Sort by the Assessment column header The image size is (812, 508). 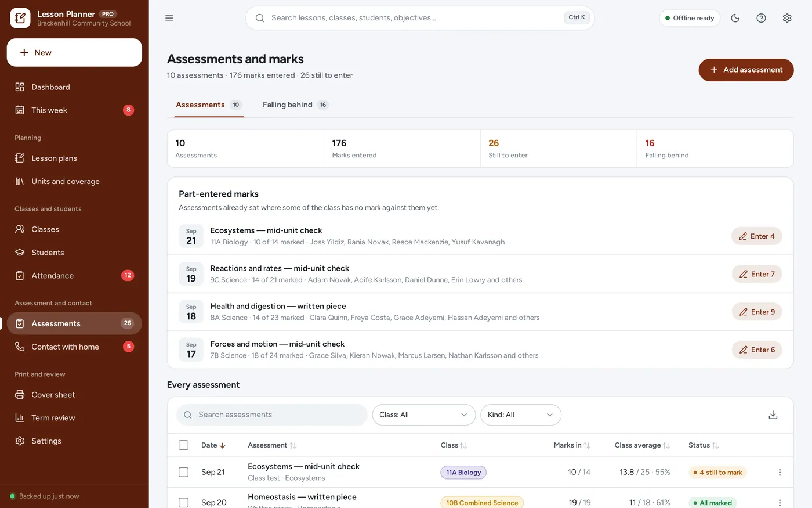coord(272,445)
